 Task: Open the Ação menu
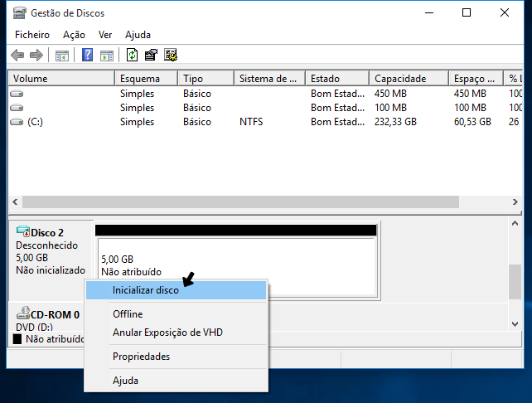[74, 35]
